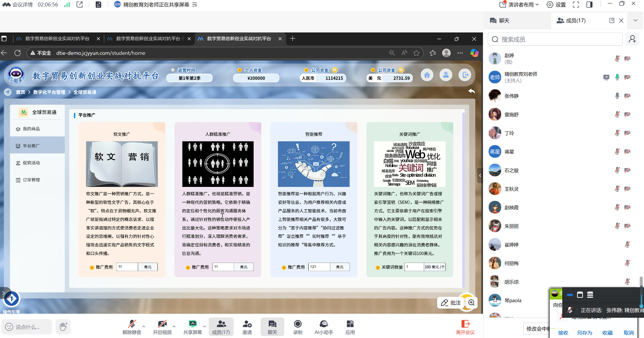Toggle the members panel 成员(17)
This screenshot has height=338, width=644.
(221, 327)
